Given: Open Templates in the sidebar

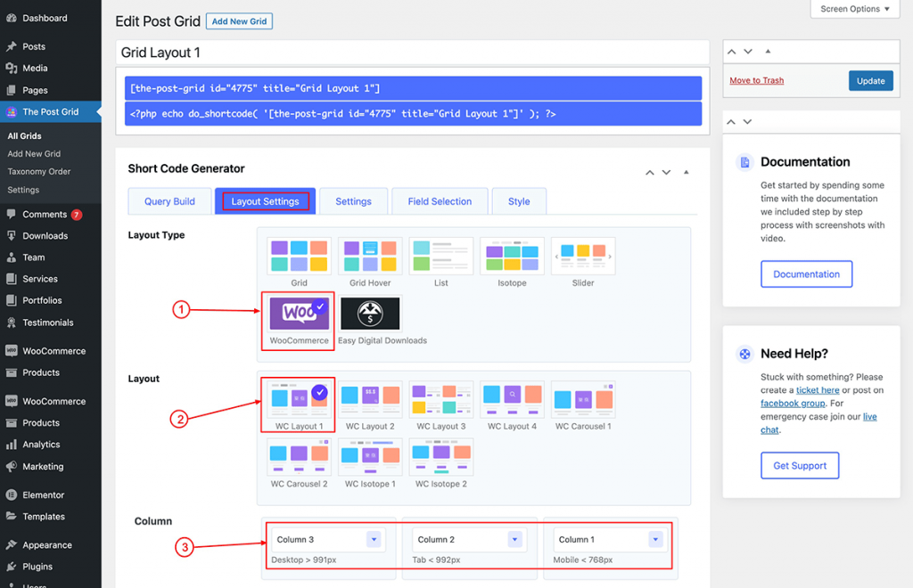Looking at the screenshot, I should (x=43, y=517).
